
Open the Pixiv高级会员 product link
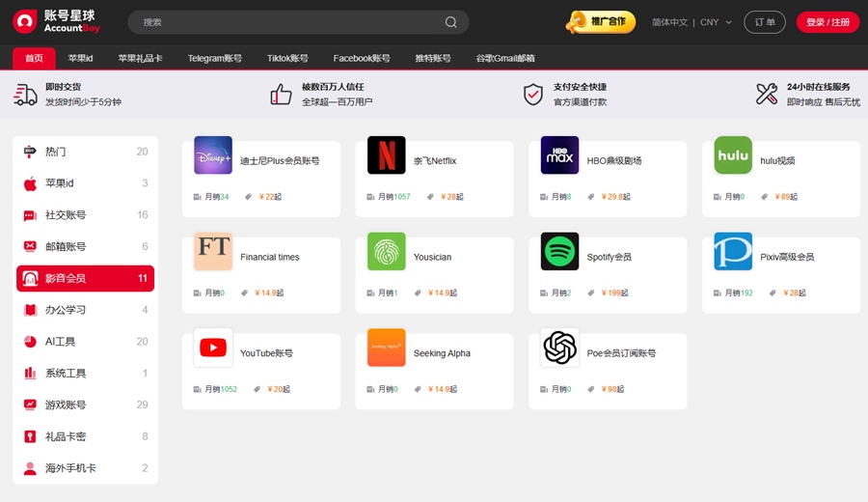coord(787,257)
